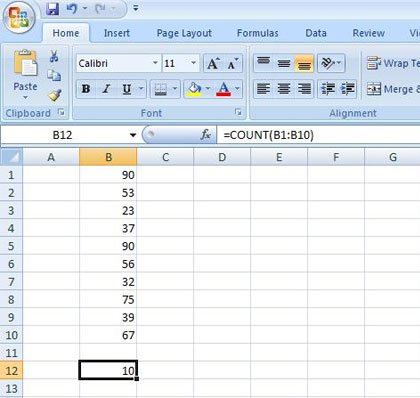Open the Font dialog launcher

coord(238,112)
